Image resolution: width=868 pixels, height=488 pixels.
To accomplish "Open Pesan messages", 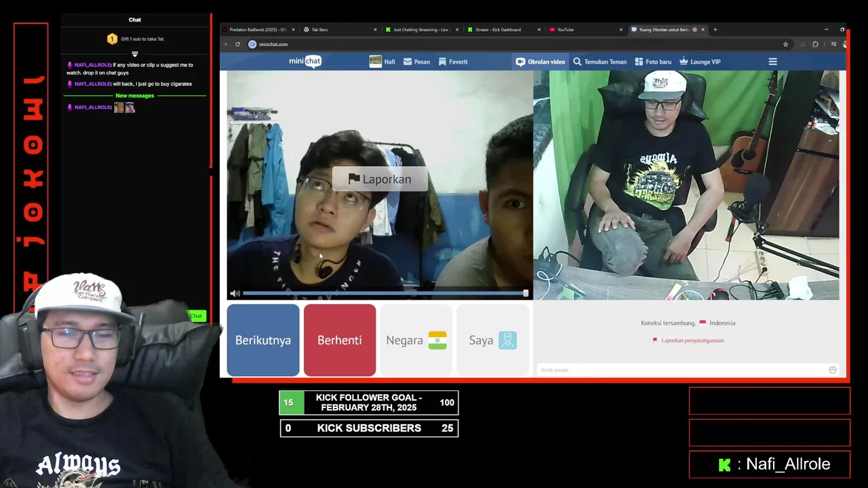I will coord(416,62).
